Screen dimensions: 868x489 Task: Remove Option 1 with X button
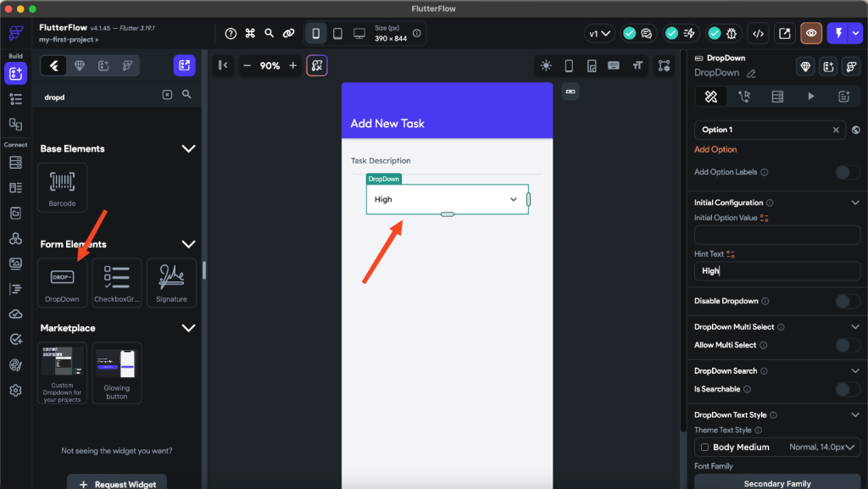[836, 130]
